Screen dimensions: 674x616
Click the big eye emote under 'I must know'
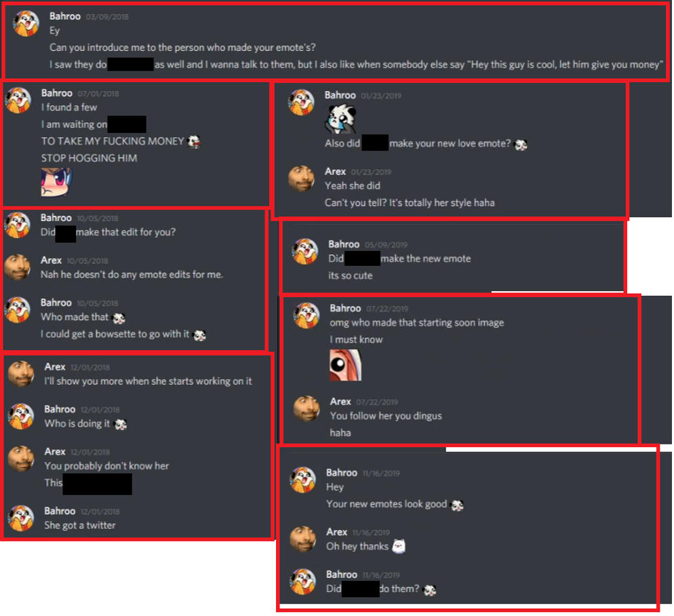pos(346,365)
